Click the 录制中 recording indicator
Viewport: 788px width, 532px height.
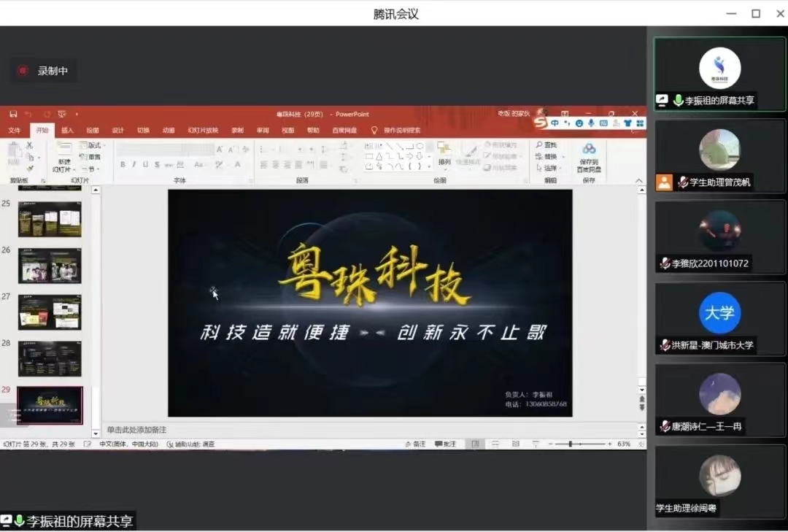click(43, 71)
